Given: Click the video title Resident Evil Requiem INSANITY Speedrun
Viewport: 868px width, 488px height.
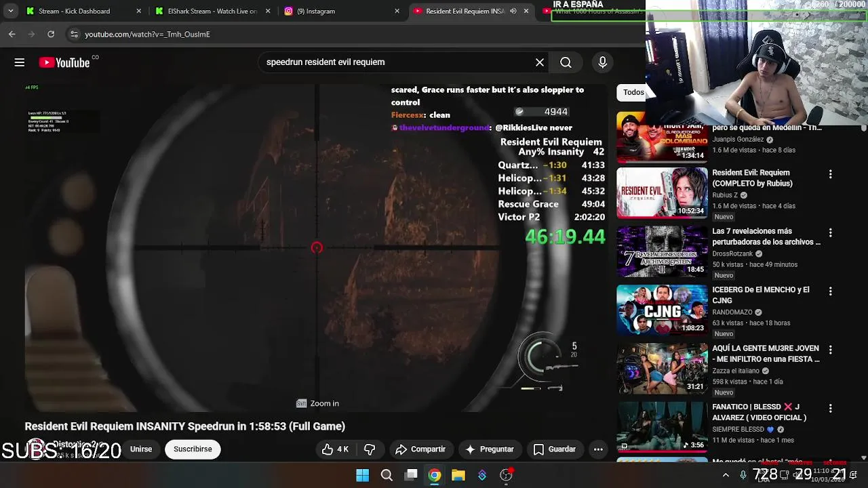Looking at the screenshot, I should coord(185,426).
